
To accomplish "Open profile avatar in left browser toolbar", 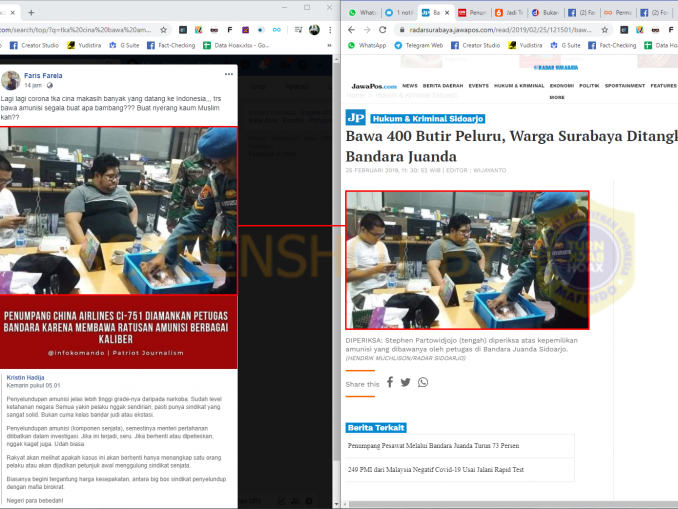I will [314, 30].
